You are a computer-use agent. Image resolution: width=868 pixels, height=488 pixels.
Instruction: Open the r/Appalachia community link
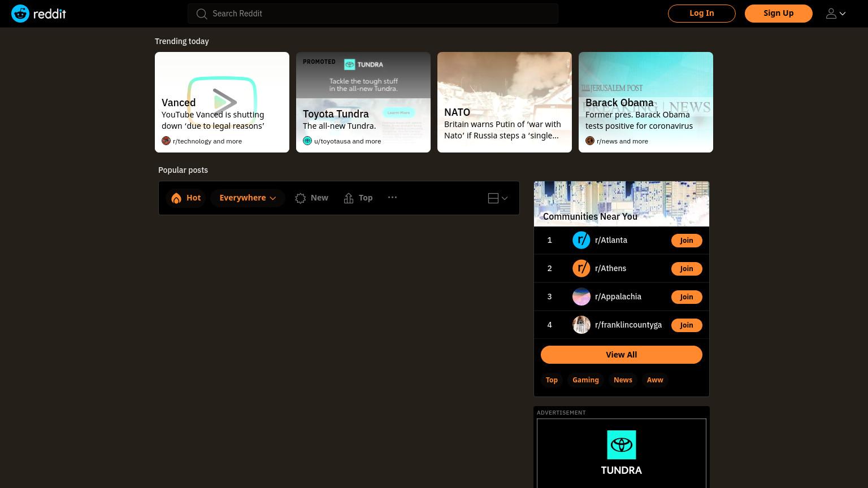click(618, 297)
